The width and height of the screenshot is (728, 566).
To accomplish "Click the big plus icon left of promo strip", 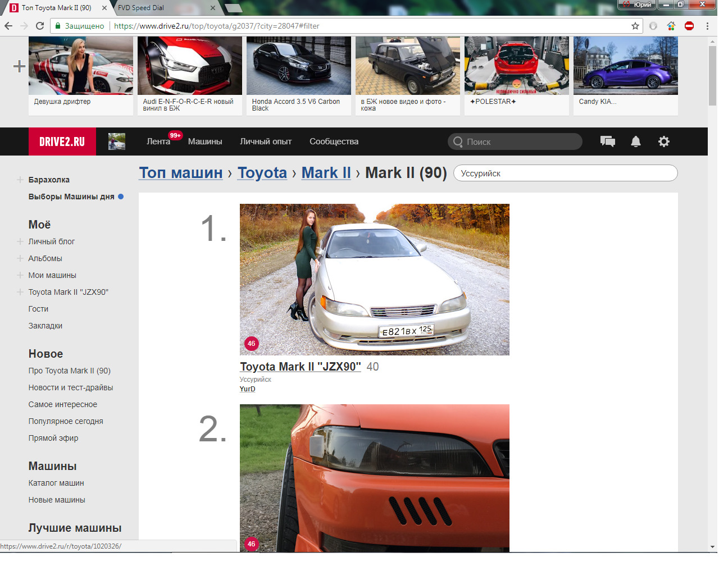I will pyautogui.click(x=20, y=66).
